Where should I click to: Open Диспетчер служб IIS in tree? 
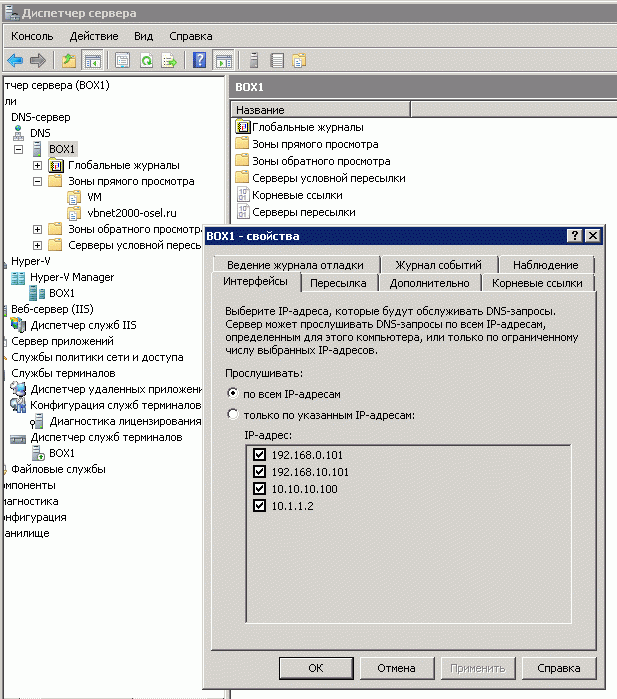tap(83, 325)
